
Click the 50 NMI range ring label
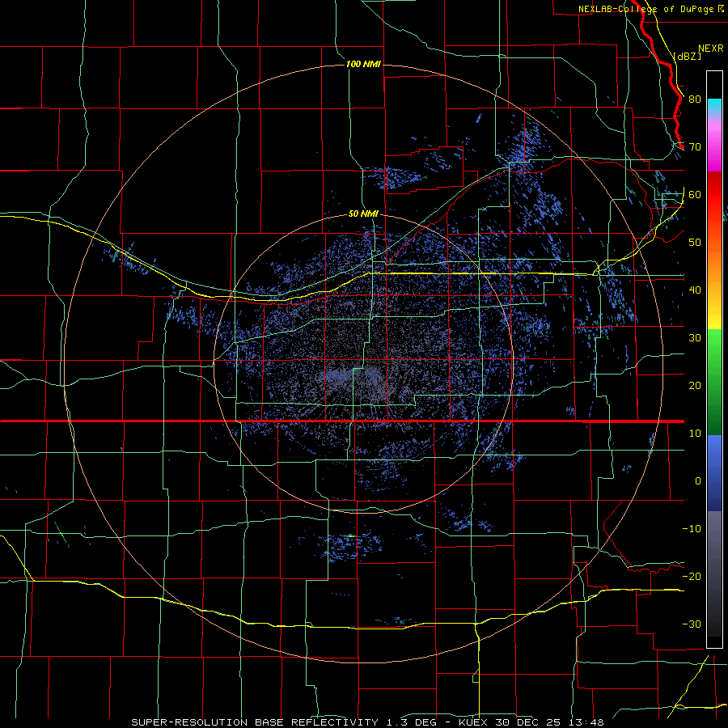point(363,214)
